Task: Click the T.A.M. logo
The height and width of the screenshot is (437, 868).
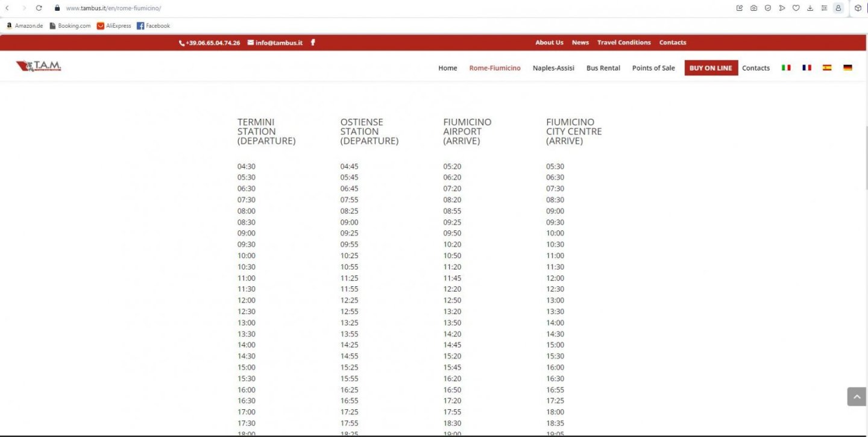Action: point(39,66)
